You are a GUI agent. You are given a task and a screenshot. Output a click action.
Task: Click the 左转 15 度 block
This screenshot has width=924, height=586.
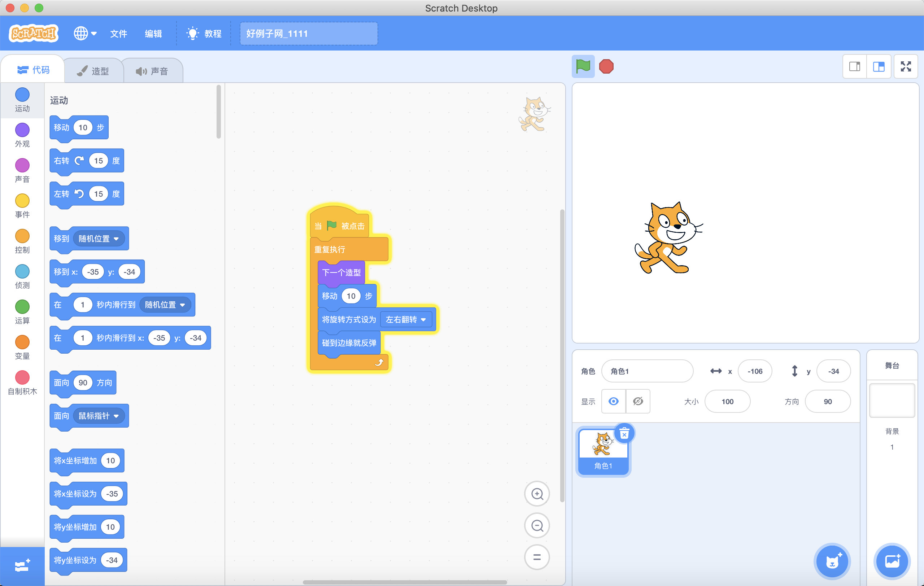tap(87, 194)
